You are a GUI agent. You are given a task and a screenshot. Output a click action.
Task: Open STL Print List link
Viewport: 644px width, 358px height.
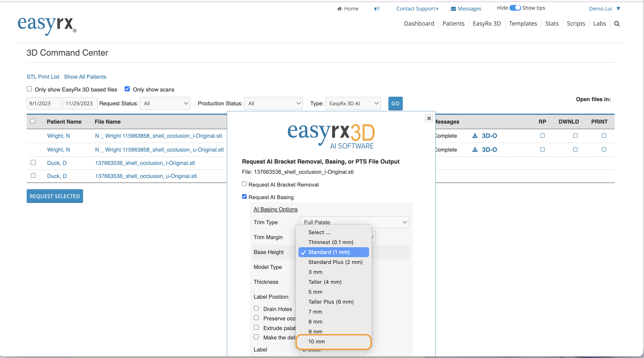pyautogui.click(x=43, y=77)
